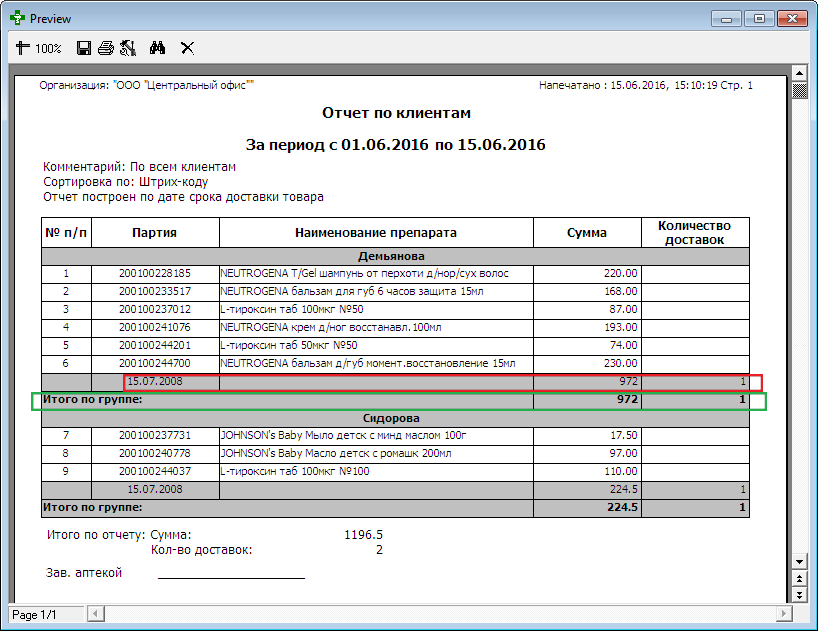Print the report with the printer icon
Image resolution: width=818 pixels, height=631 pixels.
point(106,48)
